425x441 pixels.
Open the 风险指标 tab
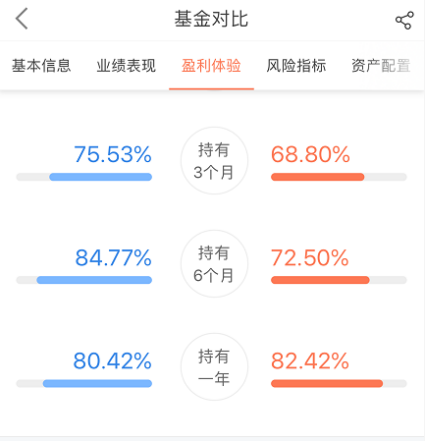tap(296, 66)
